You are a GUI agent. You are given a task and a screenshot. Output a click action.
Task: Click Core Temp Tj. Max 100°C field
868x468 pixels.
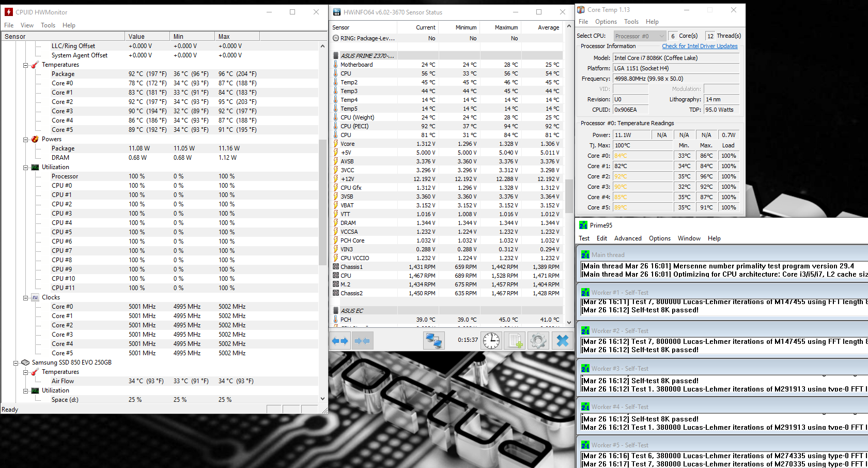click(643, 145)
